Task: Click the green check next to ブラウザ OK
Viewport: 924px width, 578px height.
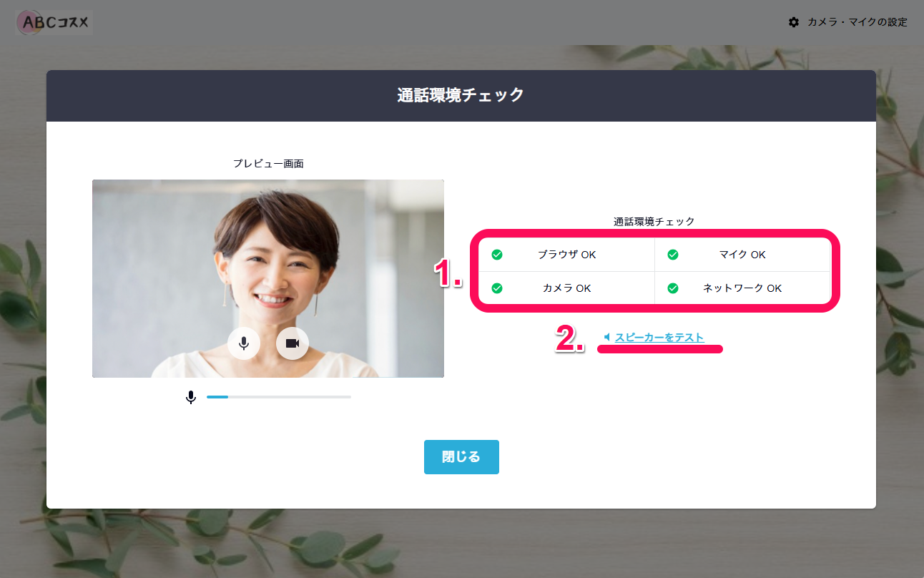Action: 496,255
